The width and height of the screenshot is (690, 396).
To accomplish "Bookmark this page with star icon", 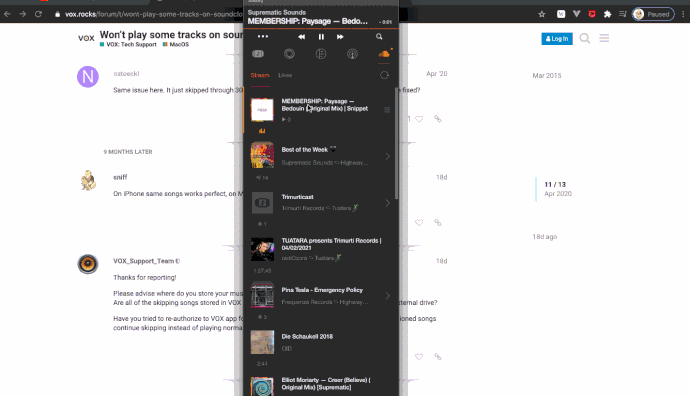I will point(542,14).
